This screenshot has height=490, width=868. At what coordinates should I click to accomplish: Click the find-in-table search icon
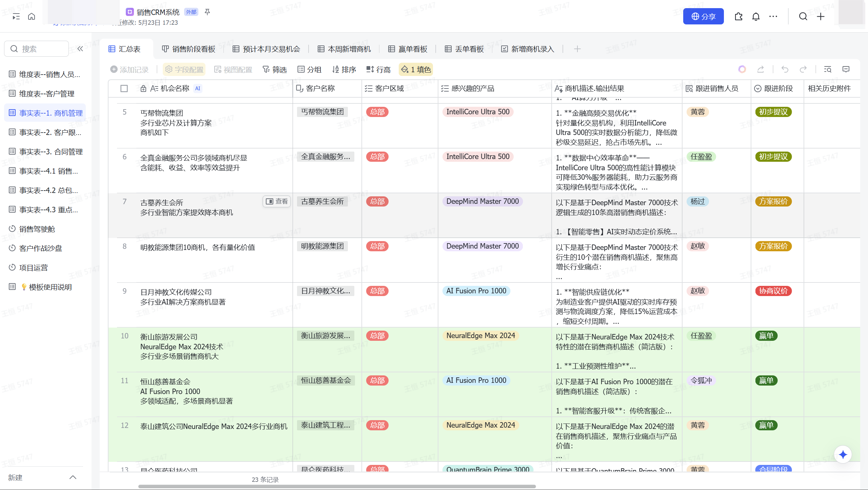click(828, 70)
